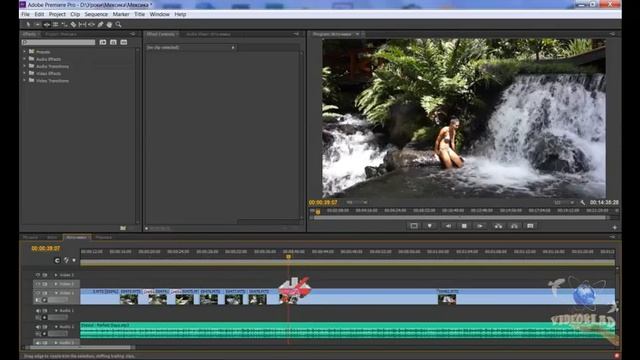
Task: Expand the Video Transitions folder
Action: click(24, 80)
